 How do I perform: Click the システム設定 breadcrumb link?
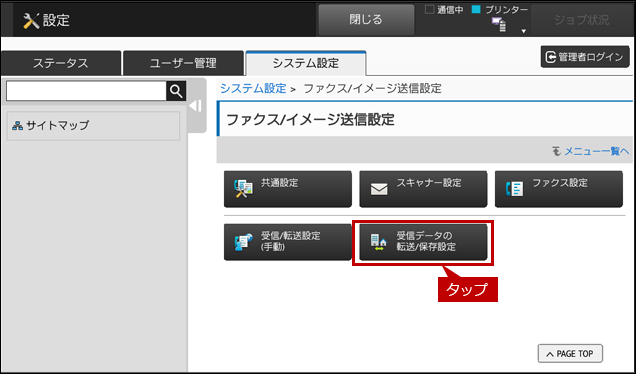[x=253, y=88]
